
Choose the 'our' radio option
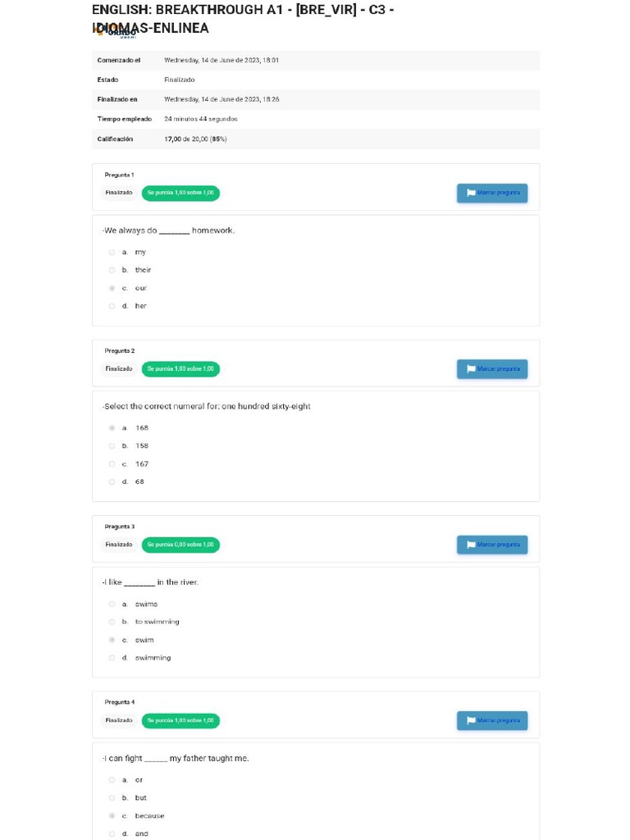pyautogui.click(x=112, y=289)
